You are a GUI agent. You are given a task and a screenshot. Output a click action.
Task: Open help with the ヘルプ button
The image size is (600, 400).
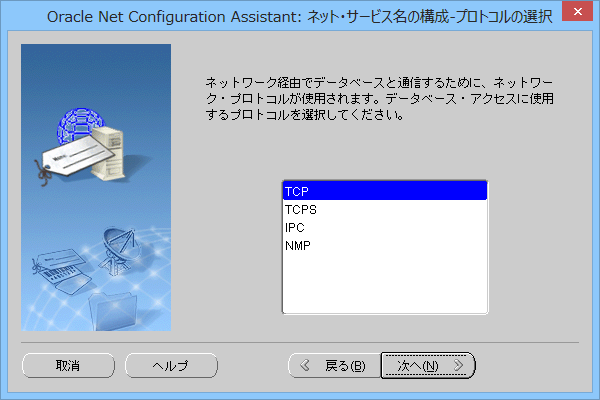coord(170,366)
